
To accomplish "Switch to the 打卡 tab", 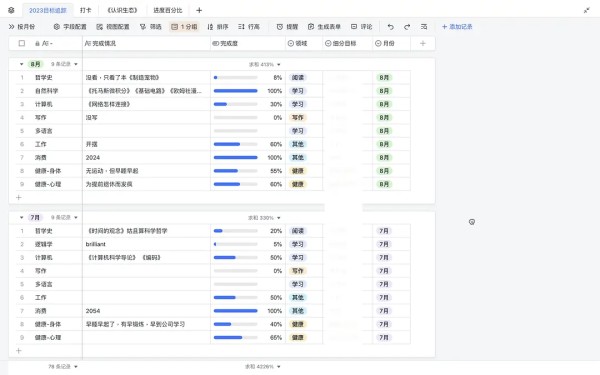I will pyautogui.click(x=85, y=10).
